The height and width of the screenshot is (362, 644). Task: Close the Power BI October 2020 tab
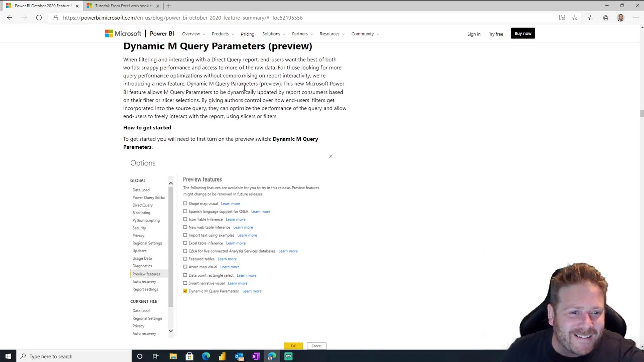point(77,6)
